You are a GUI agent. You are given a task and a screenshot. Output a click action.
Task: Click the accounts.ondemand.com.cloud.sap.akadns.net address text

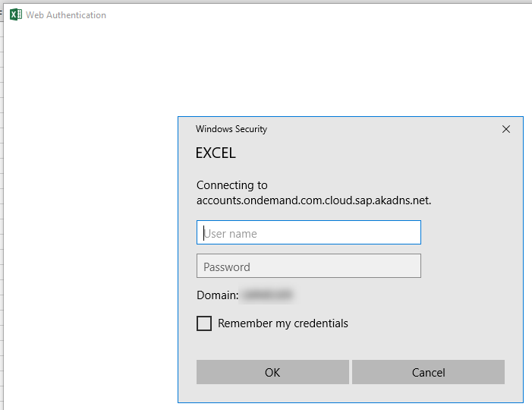(x=314, y=200)
